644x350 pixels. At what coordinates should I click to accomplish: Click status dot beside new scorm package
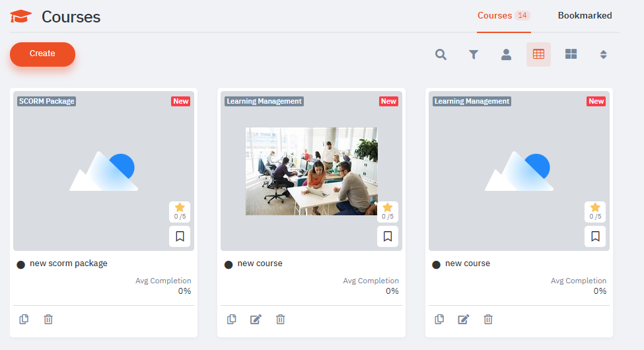click(21, 265)
